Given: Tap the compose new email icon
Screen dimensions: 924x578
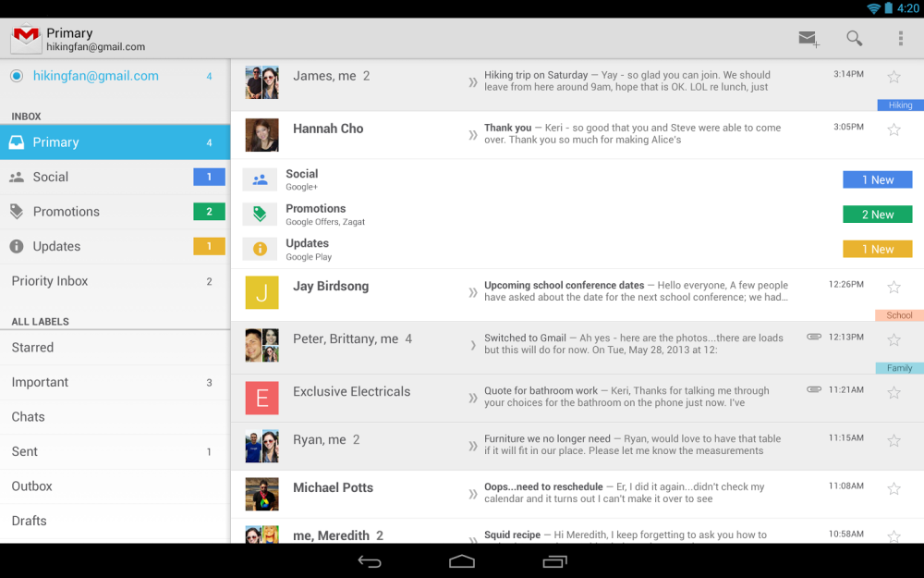Looking at the screenshot, I should (808, 39).
